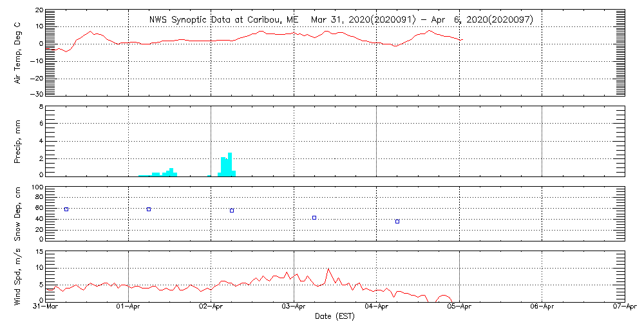Click the '80' tick on Snow Dep axis
The height and width of the screenshot is (322, 644).
coord(39,198)
